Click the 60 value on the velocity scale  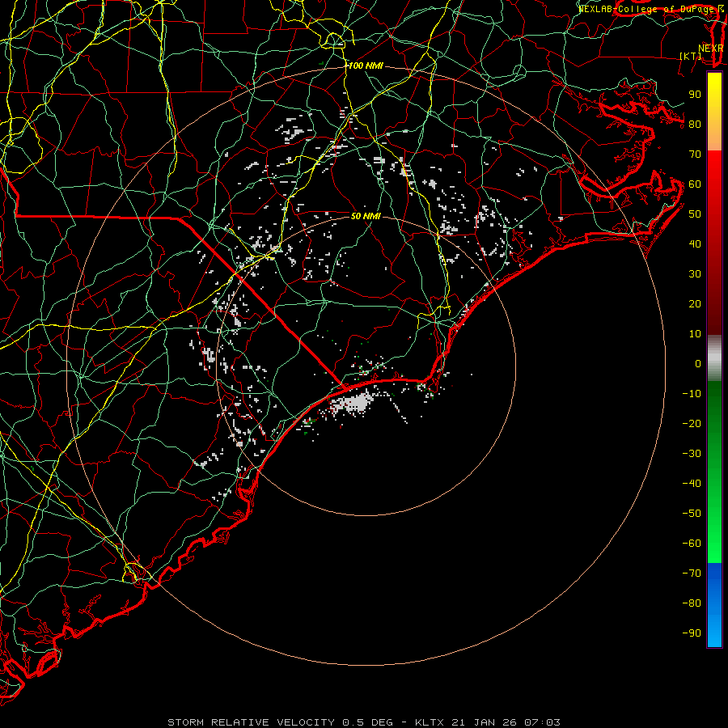point(695,184)
